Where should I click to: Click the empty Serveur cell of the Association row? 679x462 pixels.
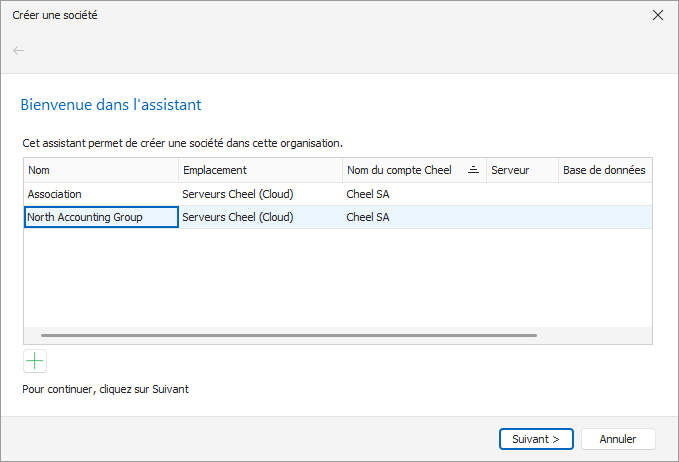(x=522, y=194)
